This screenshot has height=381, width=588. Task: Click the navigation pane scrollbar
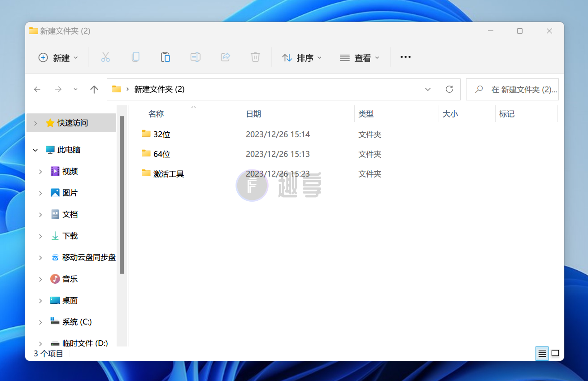122,195
